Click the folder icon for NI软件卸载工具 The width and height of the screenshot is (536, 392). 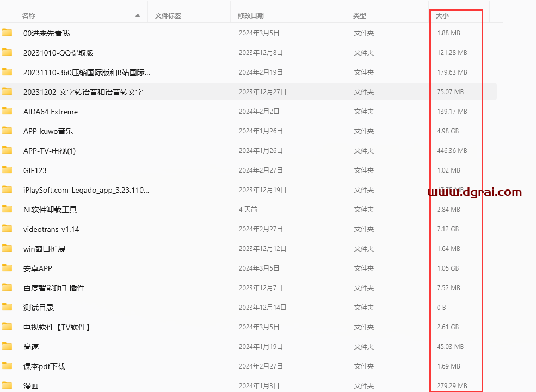tap(7, 209)
